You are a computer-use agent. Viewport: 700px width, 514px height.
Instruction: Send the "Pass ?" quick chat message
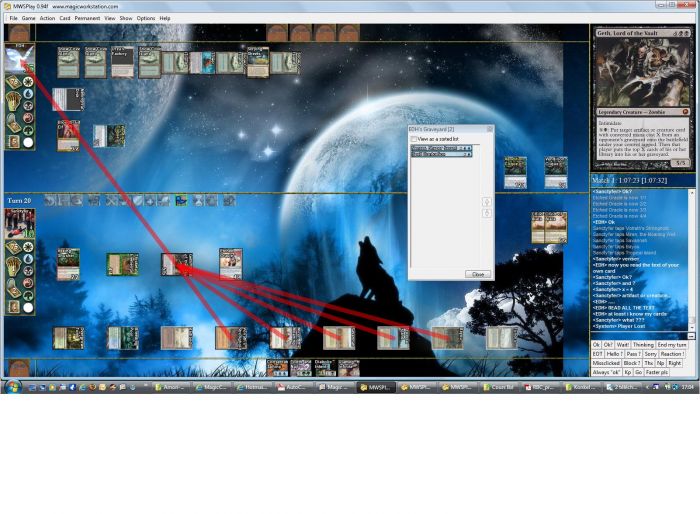[x=633, y=354]
